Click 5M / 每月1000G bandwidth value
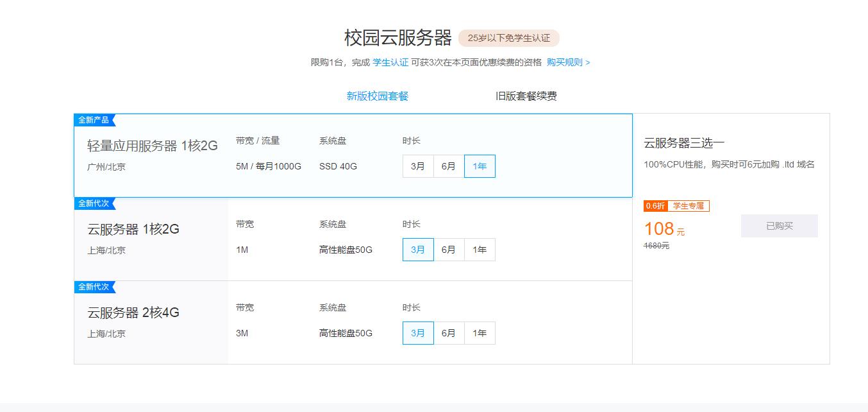Viewport: 868px width, 412px height. (269, 166)
